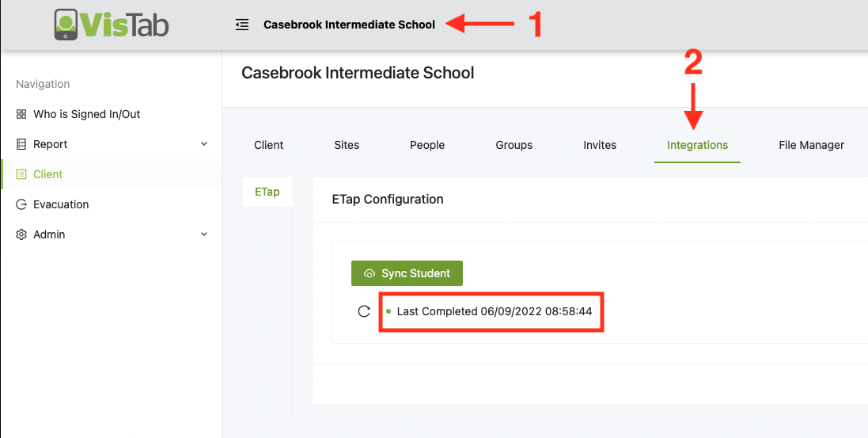The height and width of the screenshot is (438, 868).
Task: Open the Invites tab
Action: [600, 145]
